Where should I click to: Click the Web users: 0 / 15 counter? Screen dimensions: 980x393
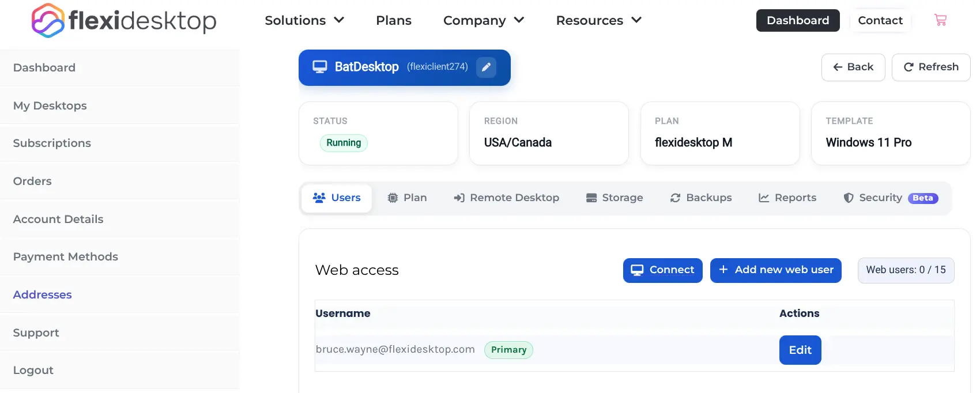[x=906, y=270]
